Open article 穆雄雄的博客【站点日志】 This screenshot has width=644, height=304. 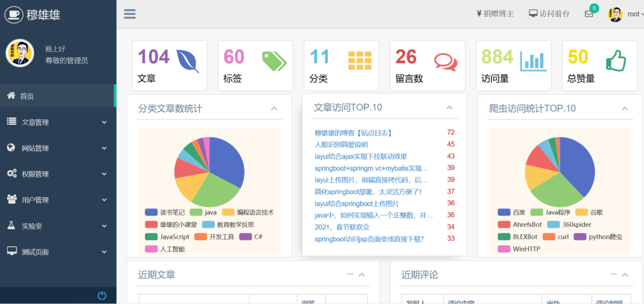point(354,133)
